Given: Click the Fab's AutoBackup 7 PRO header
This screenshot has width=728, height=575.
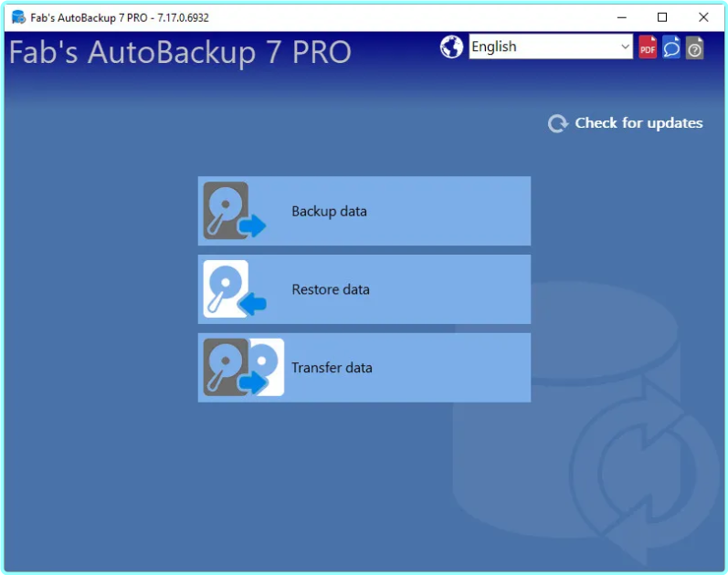Looking at the screenshot, I should tap(180, 52).
